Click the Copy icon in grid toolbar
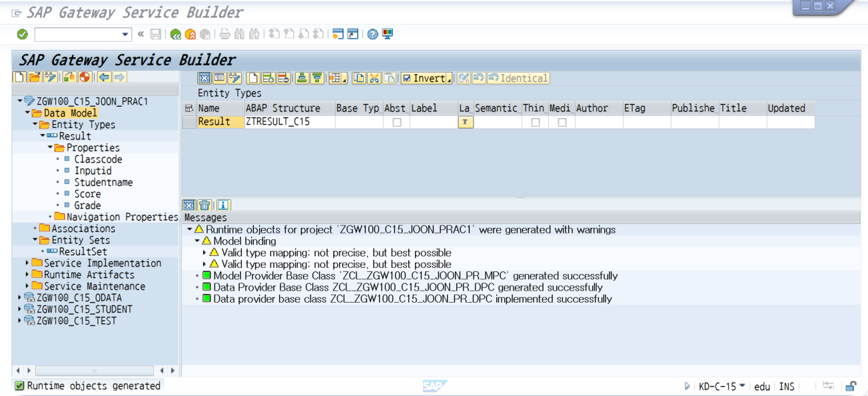 click(x=359, y=78)
